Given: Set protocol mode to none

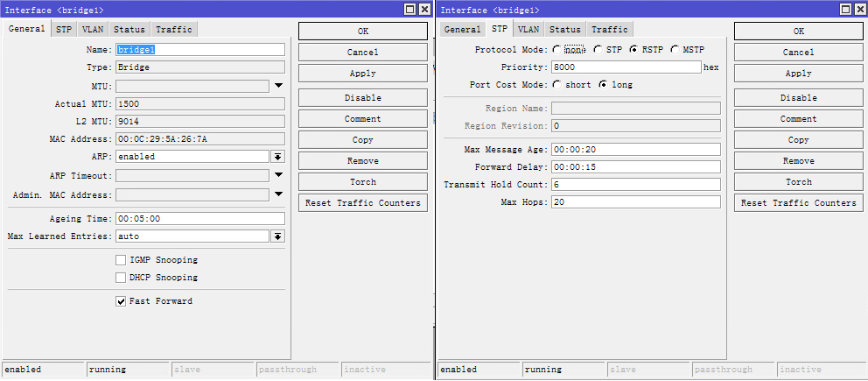Looking at the screenshot, I should coord(557,50).
